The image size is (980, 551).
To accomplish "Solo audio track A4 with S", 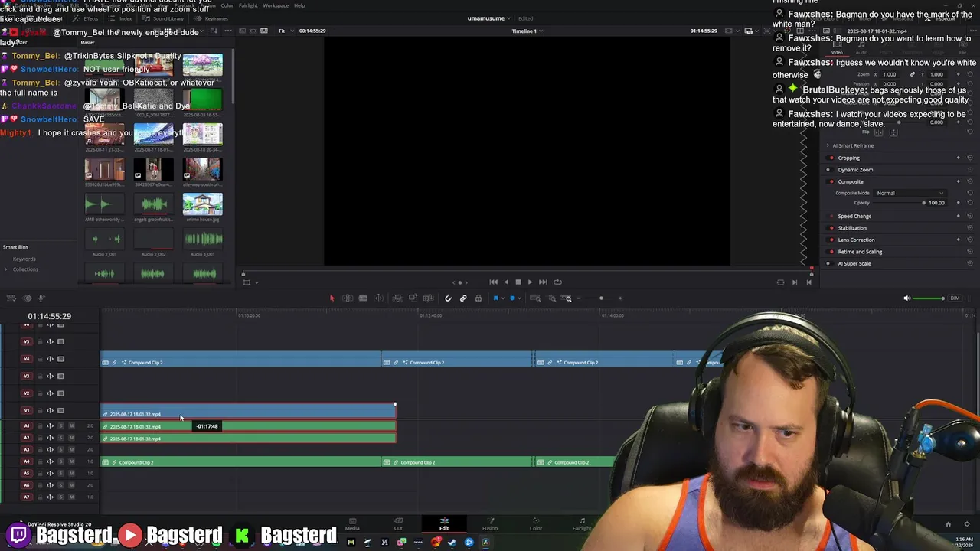I will point(61,461).
